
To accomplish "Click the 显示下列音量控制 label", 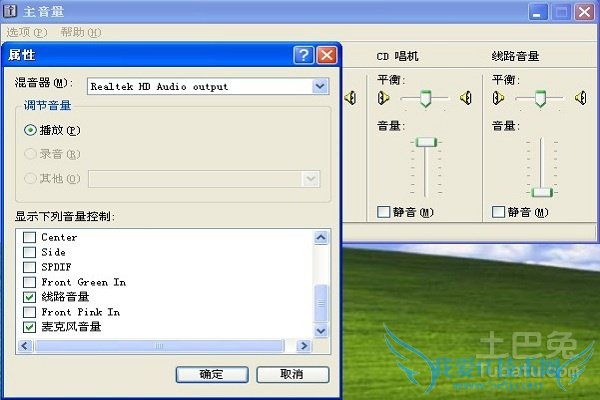I will [x=65, y=217].
